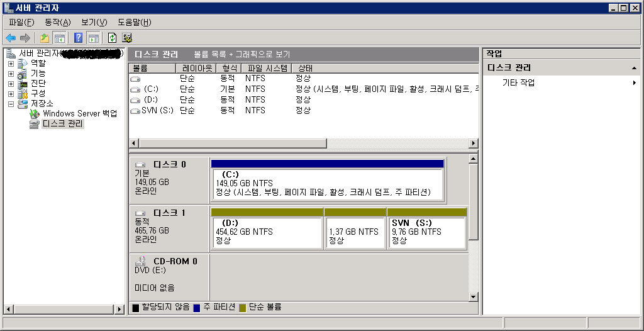
Task: Expand the 역할 tree node
Action: click(11, 64)
